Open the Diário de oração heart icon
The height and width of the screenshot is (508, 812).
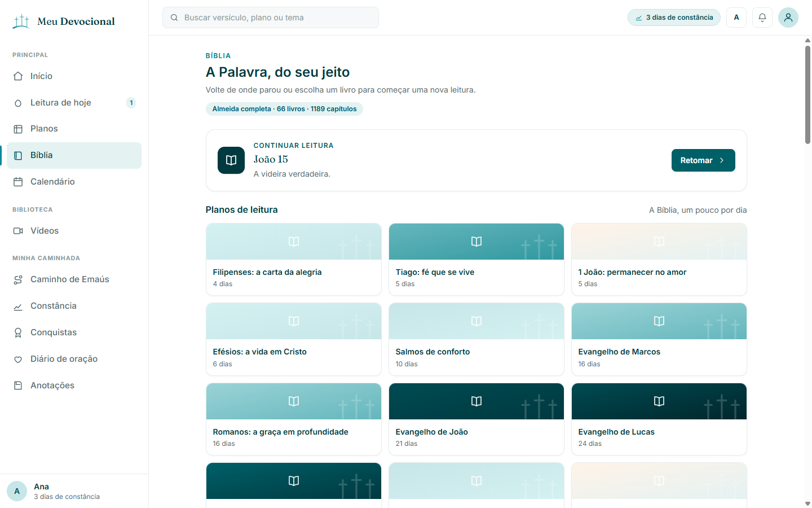point(18,359)
